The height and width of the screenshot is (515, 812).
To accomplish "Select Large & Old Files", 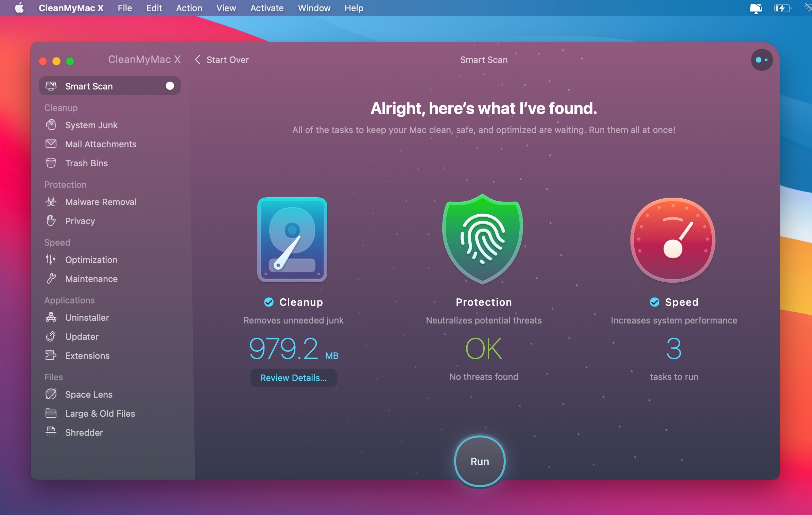I will coord(100,413).
